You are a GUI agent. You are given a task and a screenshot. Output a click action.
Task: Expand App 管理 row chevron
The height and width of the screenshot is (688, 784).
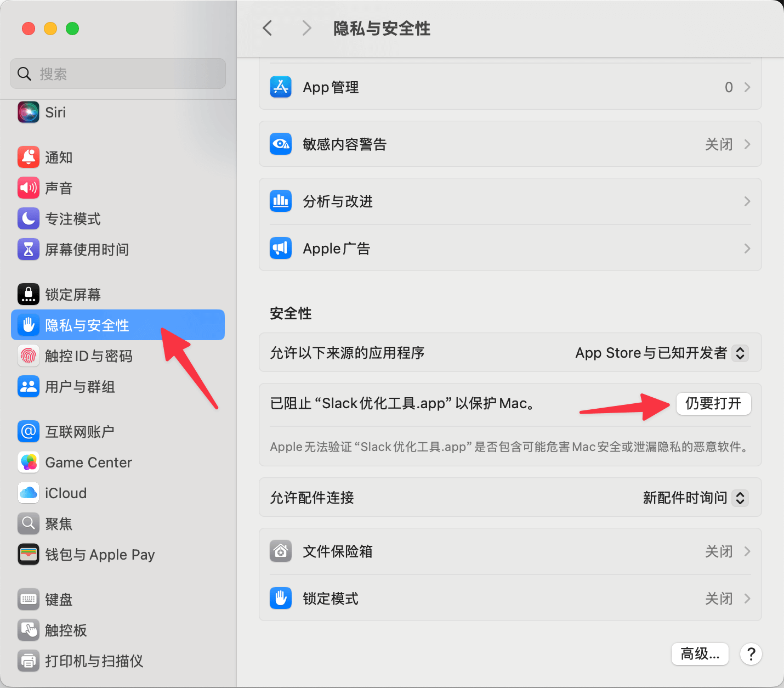(x=747, y=87)
